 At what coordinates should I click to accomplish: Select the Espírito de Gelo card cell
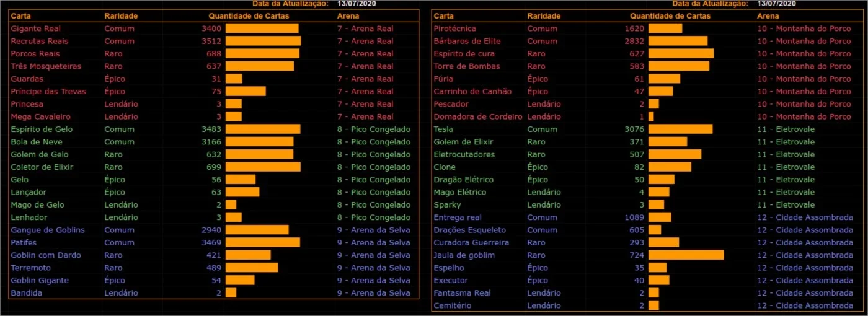42,129
